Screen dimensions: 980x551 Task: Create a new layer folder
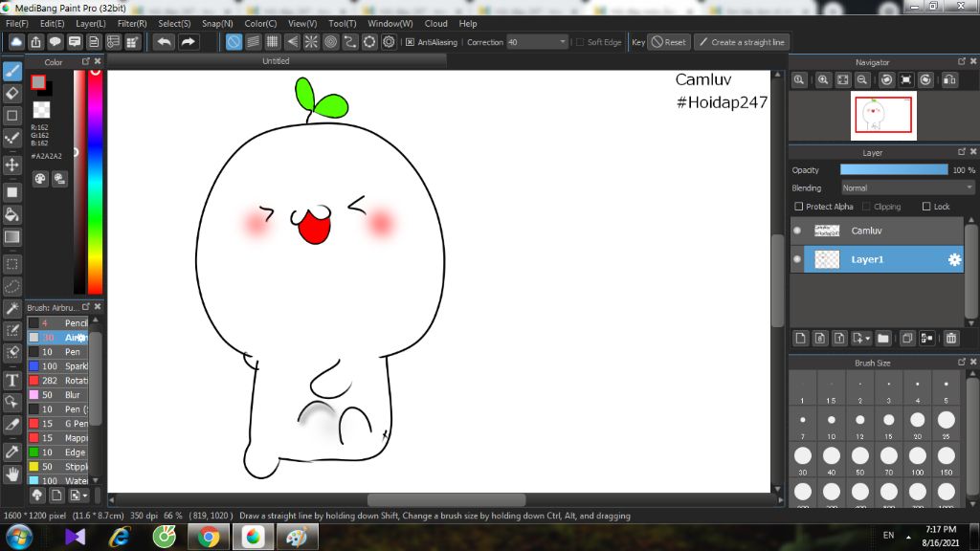click(883, 339)
